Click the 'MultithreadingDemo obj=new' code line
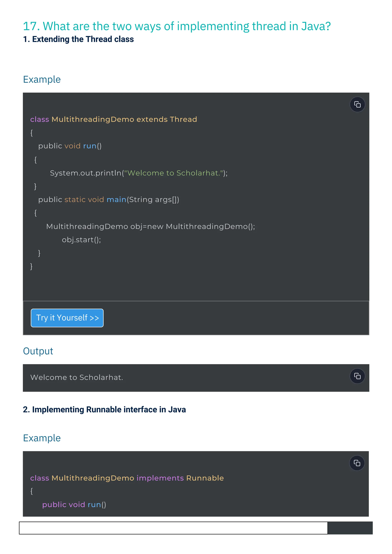Screen dimensions: 392x554 click(x=150, y=226)
